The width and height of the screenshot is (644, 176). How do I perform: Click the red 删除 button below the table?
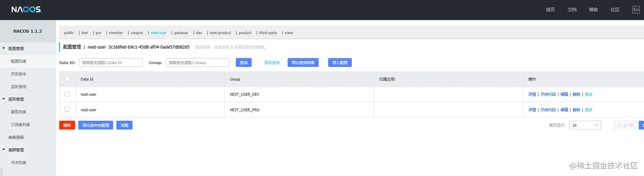click(x=67, y=125)
